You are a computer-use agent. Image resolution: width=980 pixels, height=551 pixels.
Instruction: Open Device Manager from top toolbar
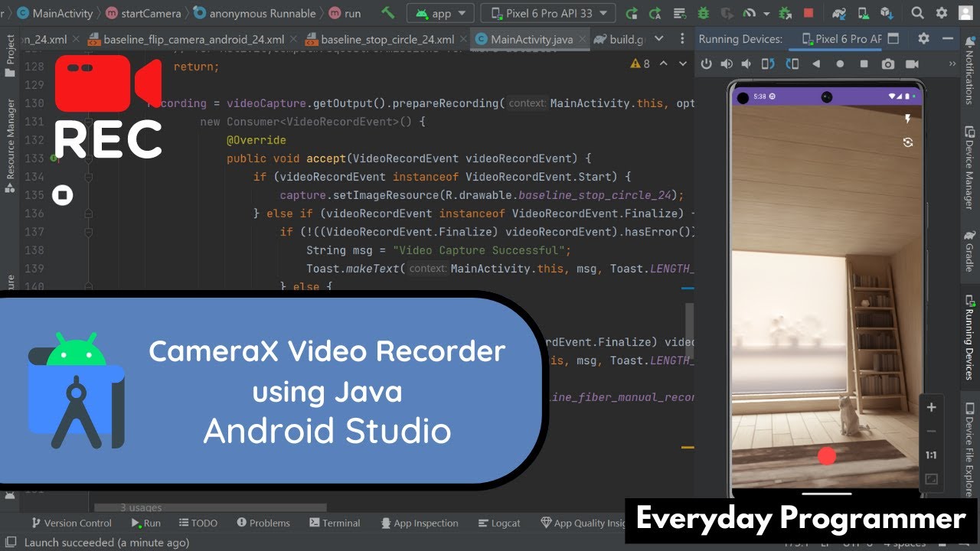click(864, 13)
